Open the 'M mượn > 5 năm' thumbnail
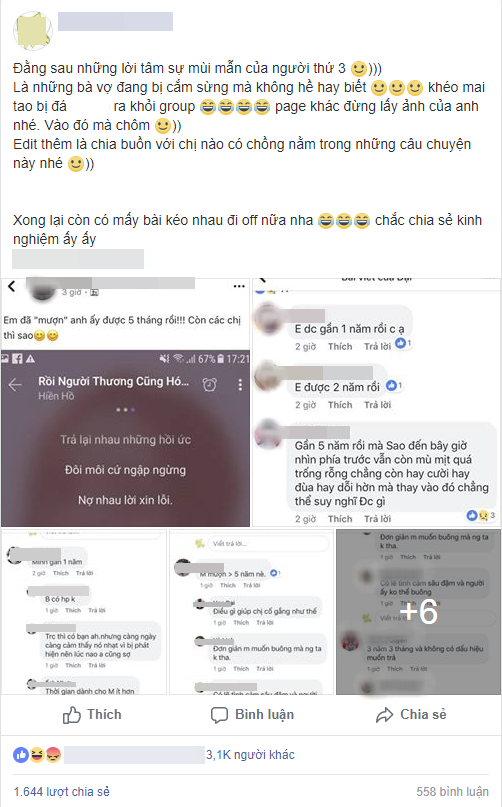This screenshot has width=502, height=807. pyautogui.click(x=251, y=612)
